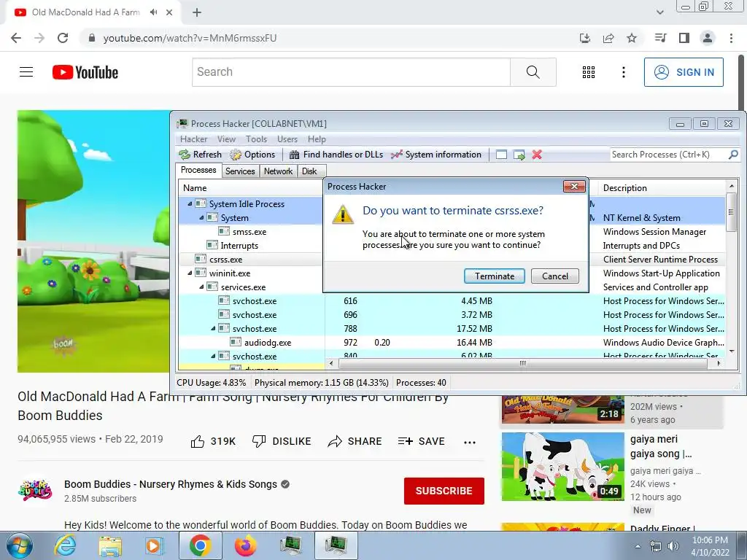Click the YouTube search magnifier button
This screenshot has height=560, width=747.
coord(533,72)
